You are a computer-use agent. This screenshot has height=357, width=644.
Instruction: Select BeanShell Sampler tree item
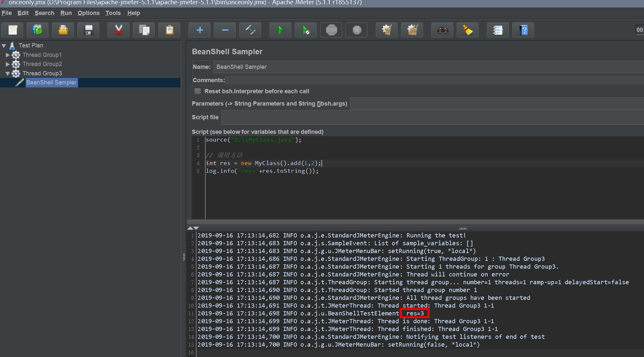pyautogui.click(x=51, y=82)
